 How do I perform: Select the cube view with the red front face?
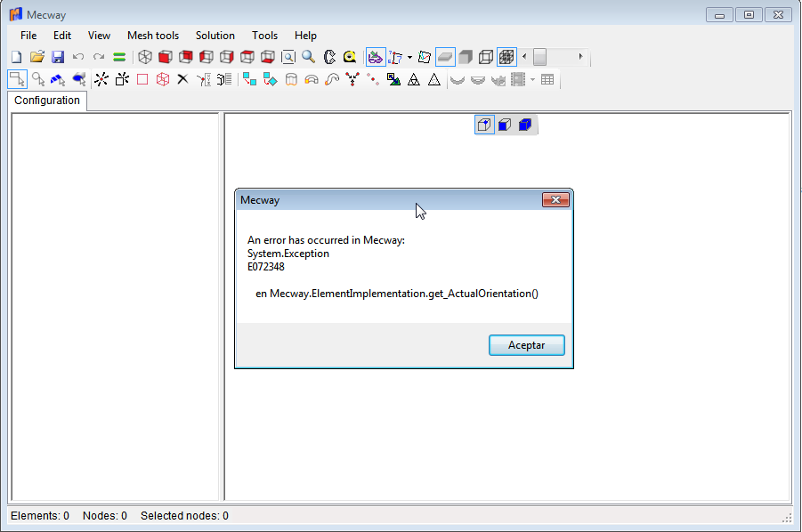click(x=166, y=57)
